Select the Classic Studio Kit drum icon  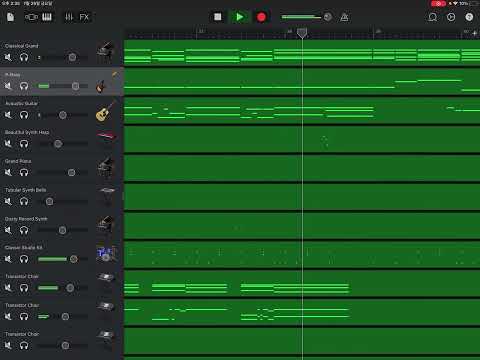[x=106, y=254]
